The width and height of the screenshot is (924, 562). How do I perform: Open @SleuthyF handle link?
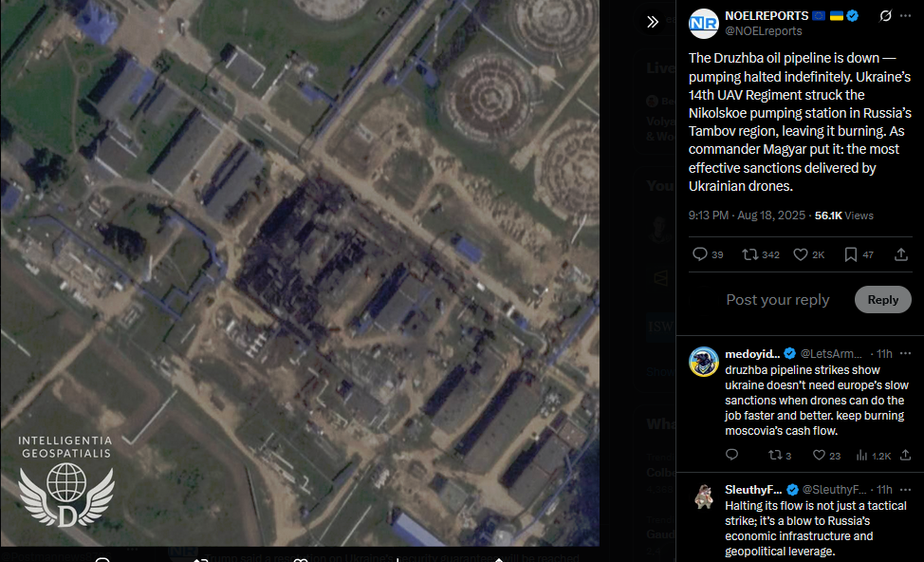pos(835,490)
